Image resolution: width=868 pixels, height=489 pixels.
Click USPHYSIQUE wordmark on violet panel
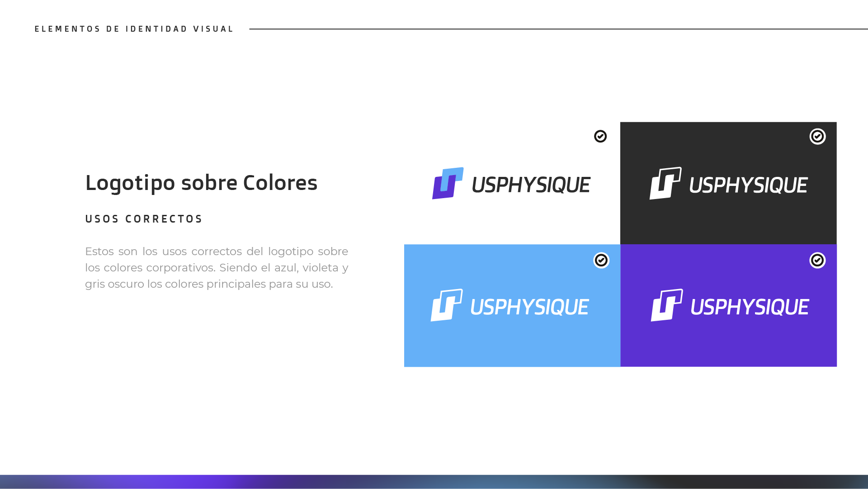coord(750,307)
